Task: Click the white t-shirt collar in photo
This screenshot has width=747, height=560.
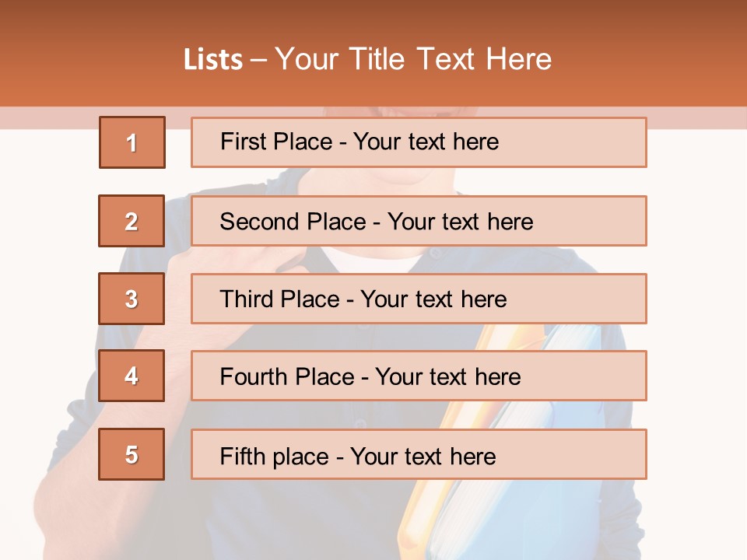Action: click(373, 261)
